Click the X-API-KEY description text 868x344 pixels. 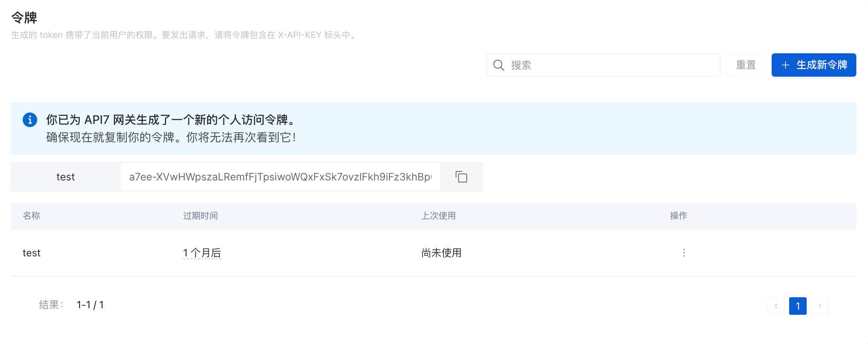[x=299, y=35]
